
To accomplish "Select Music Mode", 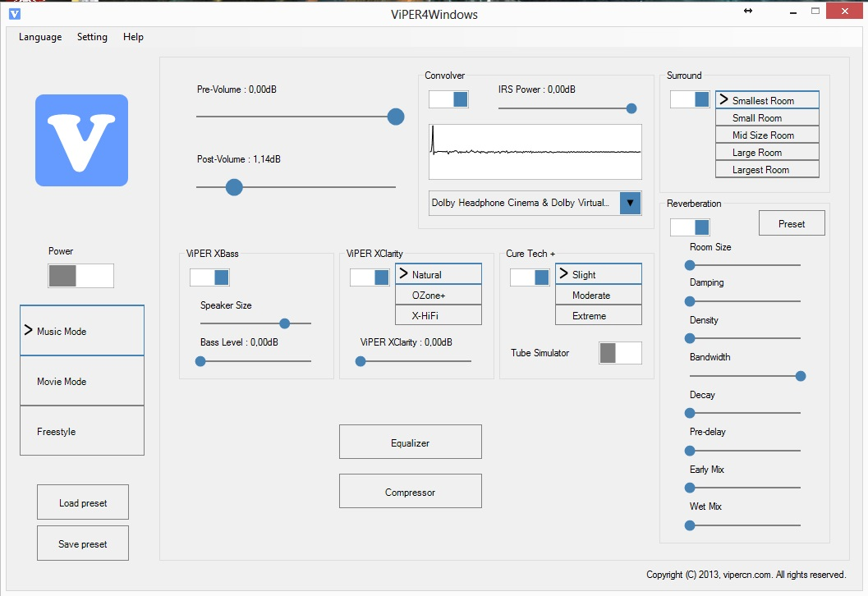I will pos(82,330).
